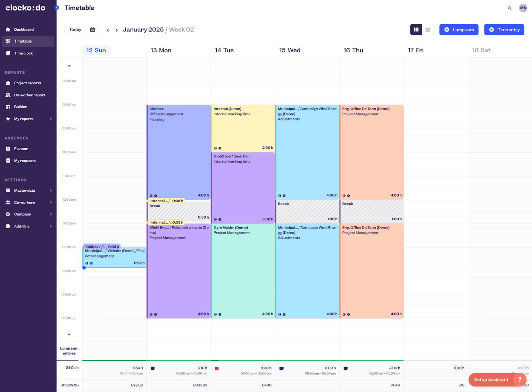Viewport: 532px width, 392px height.
Task: Open the Co-worker report
Action: (x=29, y=95)
